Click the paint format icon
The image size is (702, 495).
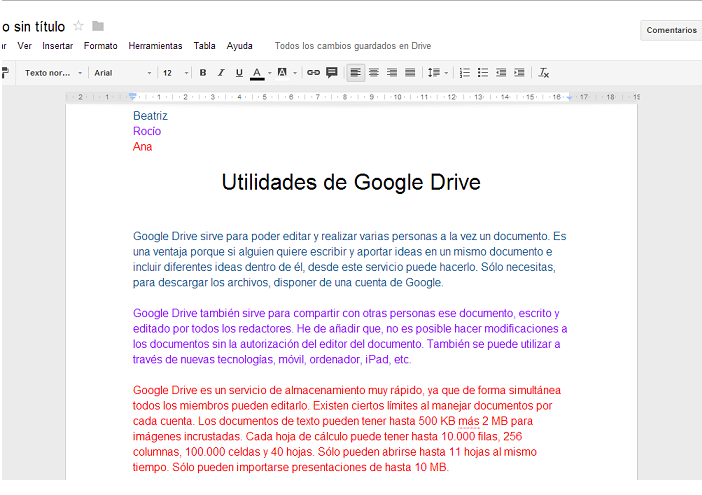[x=4, y=72]
